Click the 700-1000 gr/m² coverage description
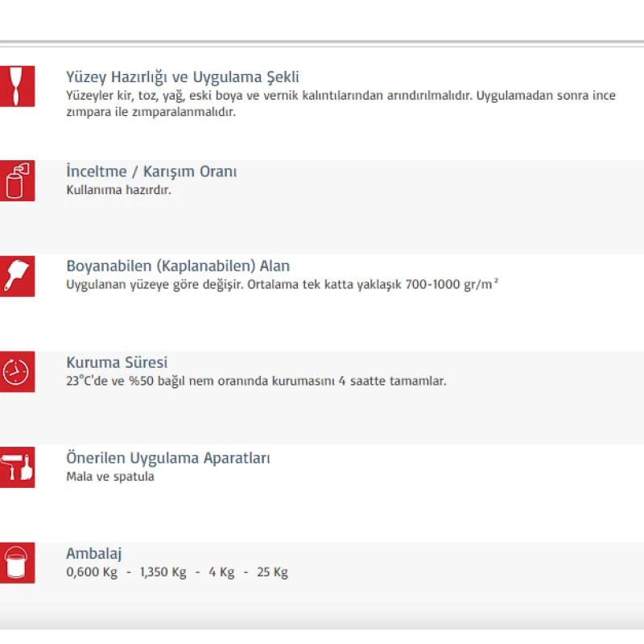Image resolution: width=644 pixels, height=644 pixels. pos(282,284)
